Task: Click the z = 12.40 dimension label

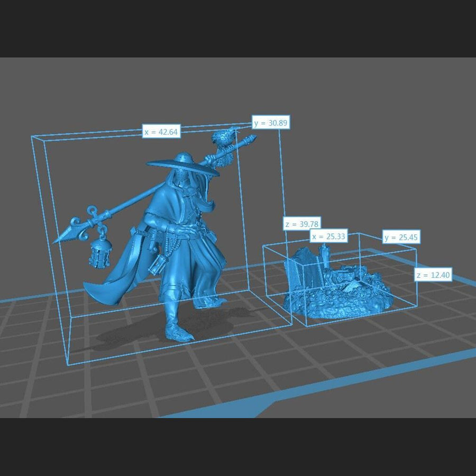Action: pos(433,275)
